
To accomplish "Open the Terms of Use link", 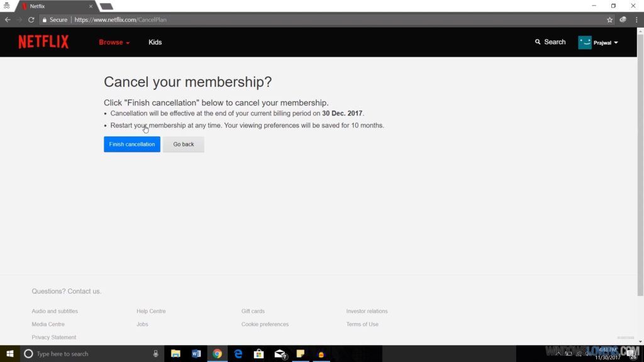I will coord(362,324).
